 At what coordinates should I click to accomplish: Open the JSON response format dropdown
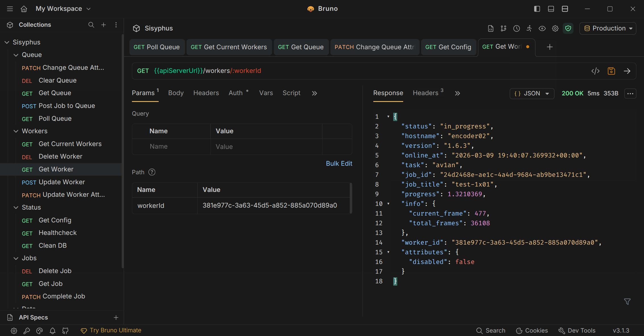532,93
